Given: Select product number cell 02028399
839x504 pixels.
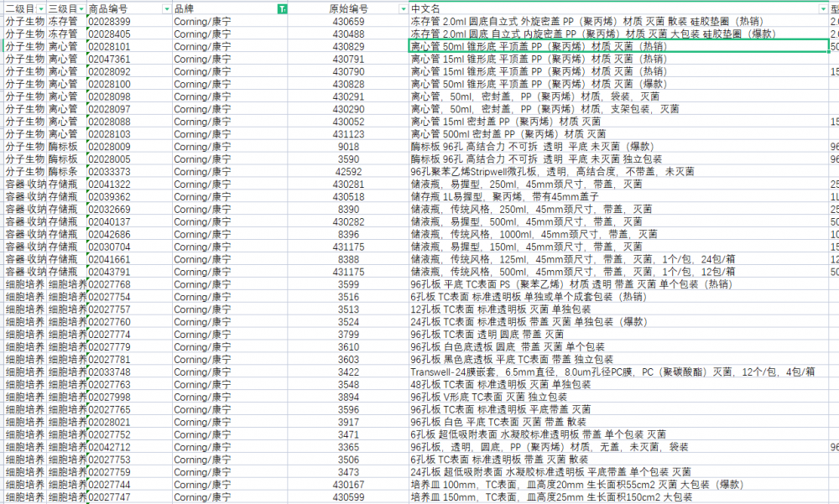Looking at the screenshot, I should tap(129, 22).
